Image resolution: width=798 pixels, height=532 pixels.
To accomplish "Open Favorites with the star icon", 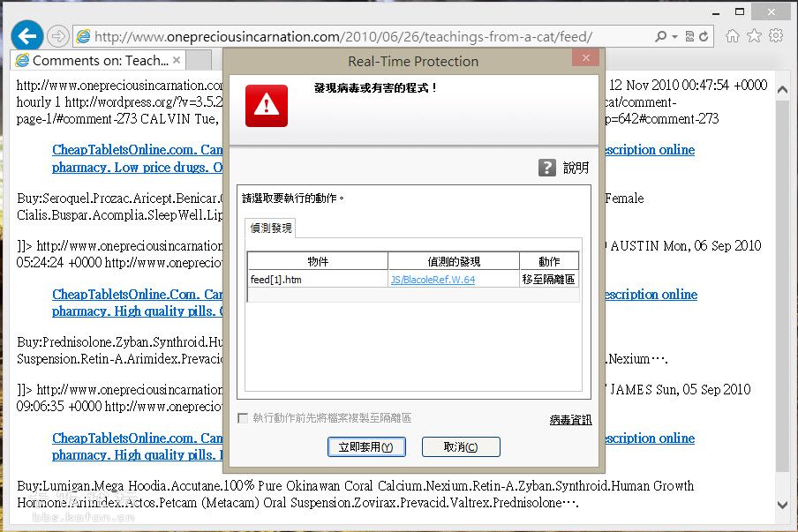I will coord(754,35).
